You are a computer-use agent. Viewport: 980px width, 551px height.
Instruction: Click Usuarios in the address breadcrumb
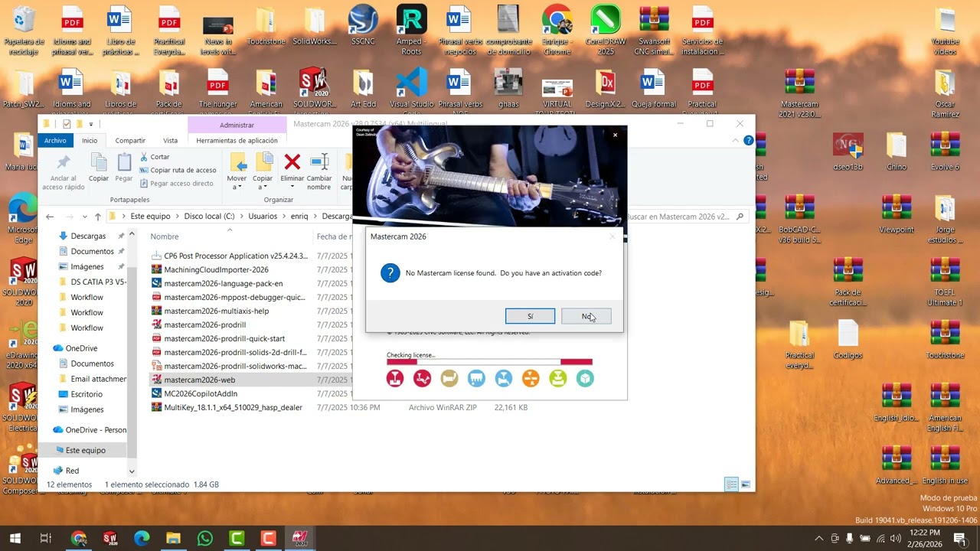[x=263, y=217]
